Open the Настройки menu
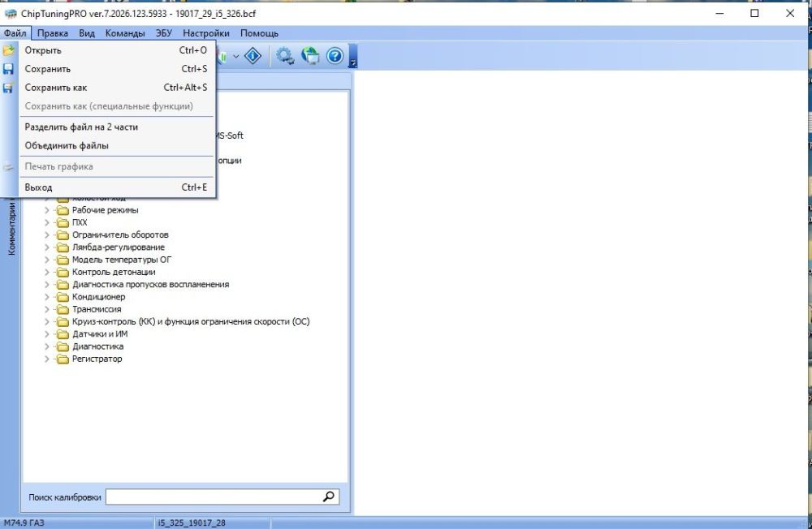The height and width of the screenshot is (529, 812). pyautogui.click(x=206, y=33)
